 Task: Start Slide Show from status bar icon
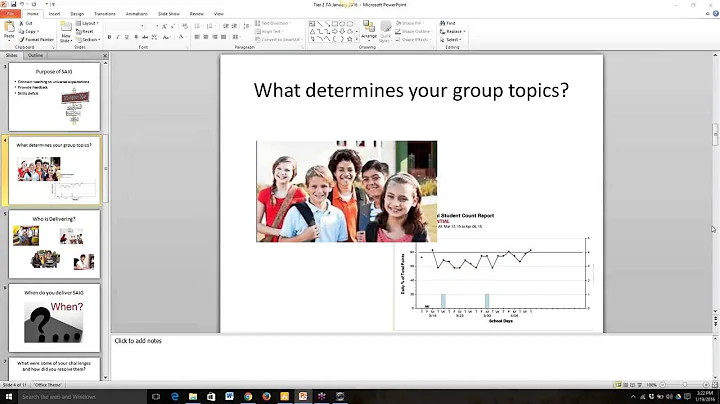point(640,385)
